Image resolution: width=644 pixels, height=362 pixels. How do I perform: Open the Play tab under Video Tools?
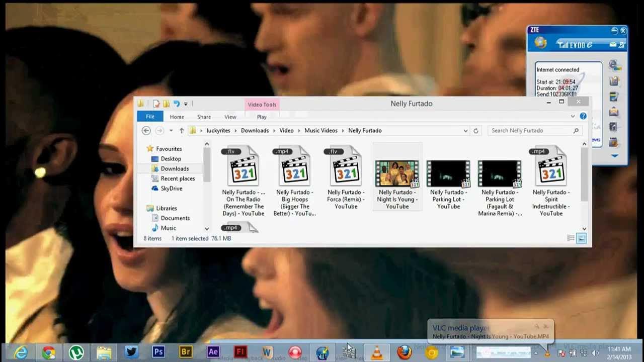[262, 117]
